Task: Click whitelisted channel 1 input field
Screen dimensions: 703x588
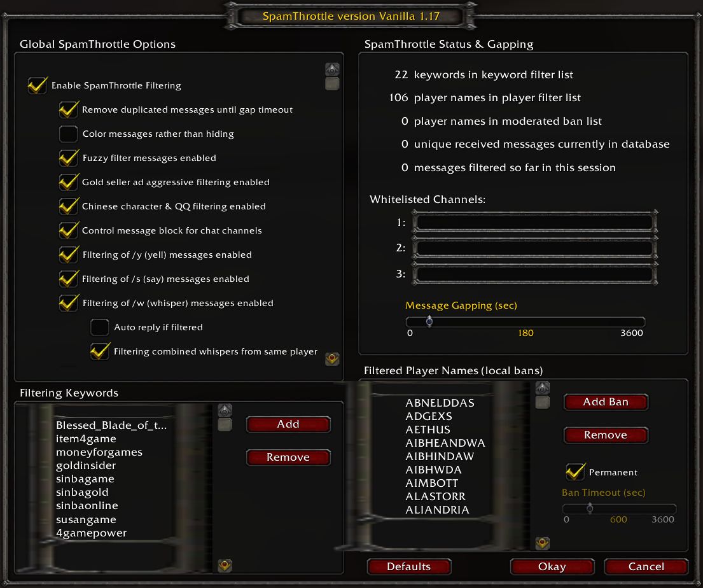Action: [534, 223]
